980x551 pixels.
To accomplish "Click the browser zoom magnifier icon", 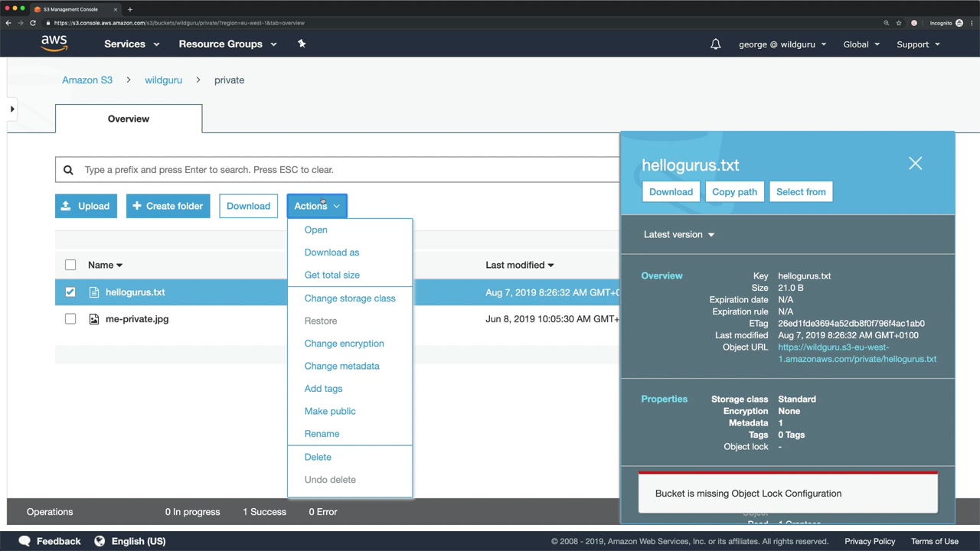I will pos(887,23).
